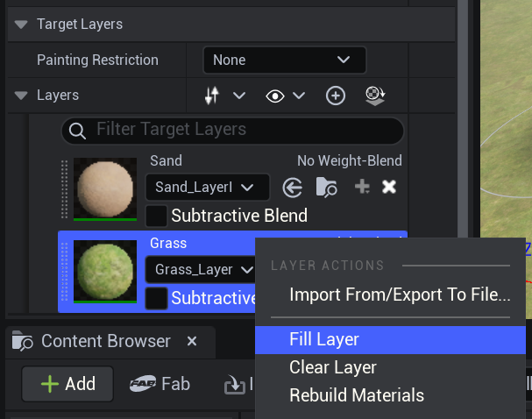Click the auto-fill layers from material icon

375,96
